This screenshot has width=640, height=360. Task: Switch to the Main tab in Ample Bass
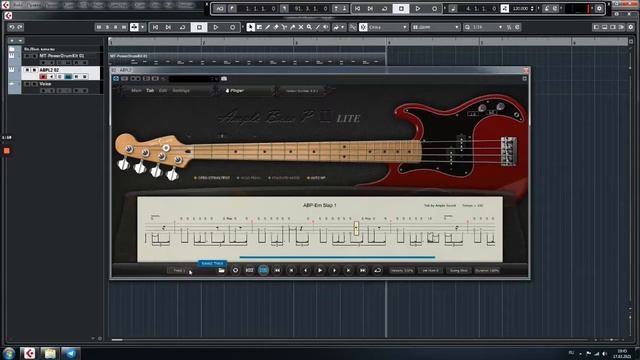(x=136, y=91)
